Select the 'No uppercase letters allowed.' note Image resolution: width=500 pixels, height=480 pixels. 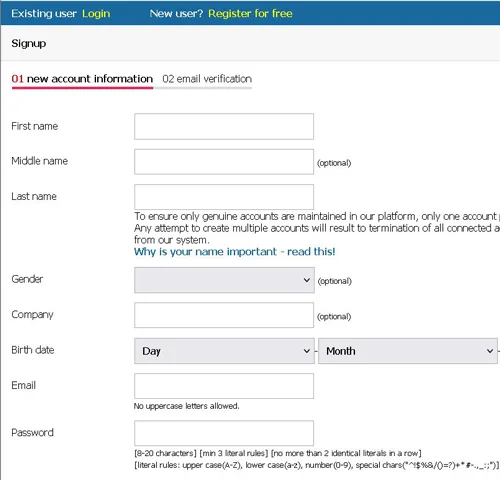187,406
